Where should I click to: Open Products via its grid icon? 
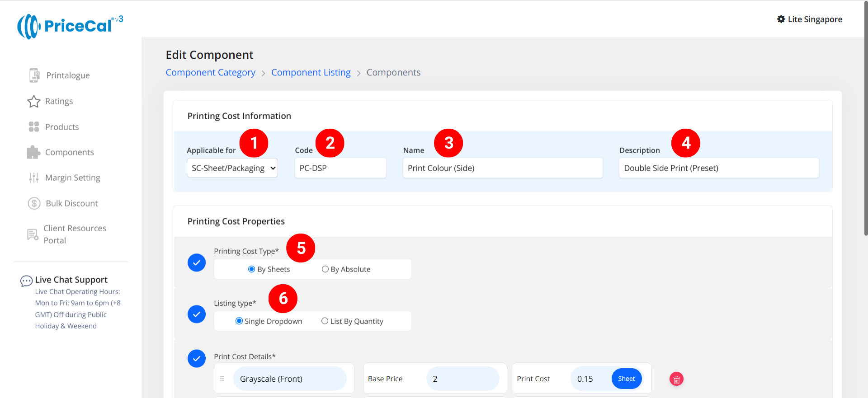coord(34,127)
